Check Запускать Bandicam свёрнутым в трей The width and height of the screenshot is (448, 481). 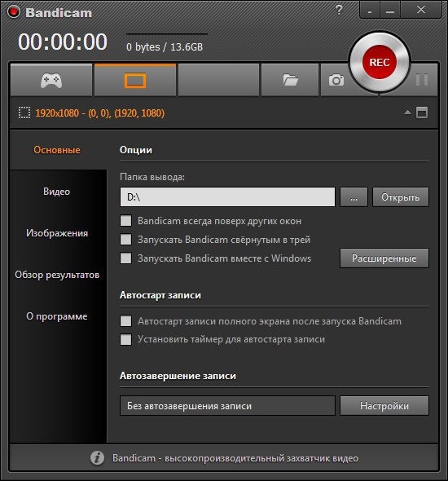pyautogui.click(x=125, y=239)
